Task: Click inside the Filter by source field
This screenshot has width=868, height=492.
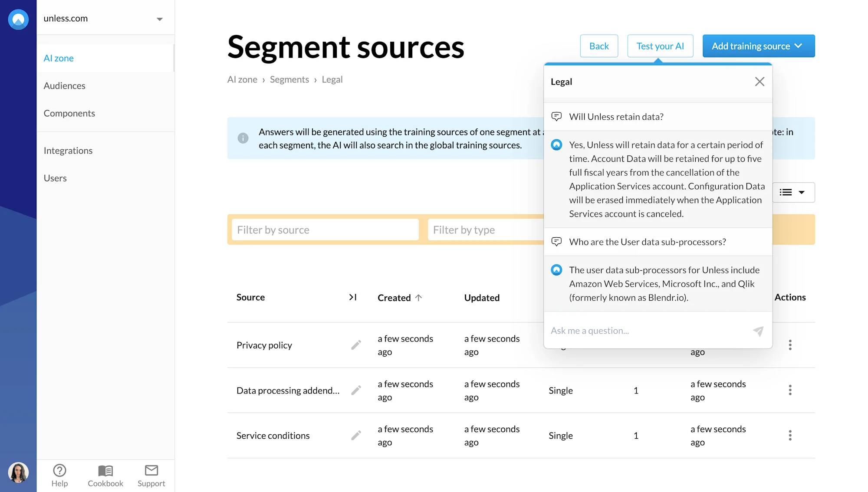Action: [x=324, y=230]
